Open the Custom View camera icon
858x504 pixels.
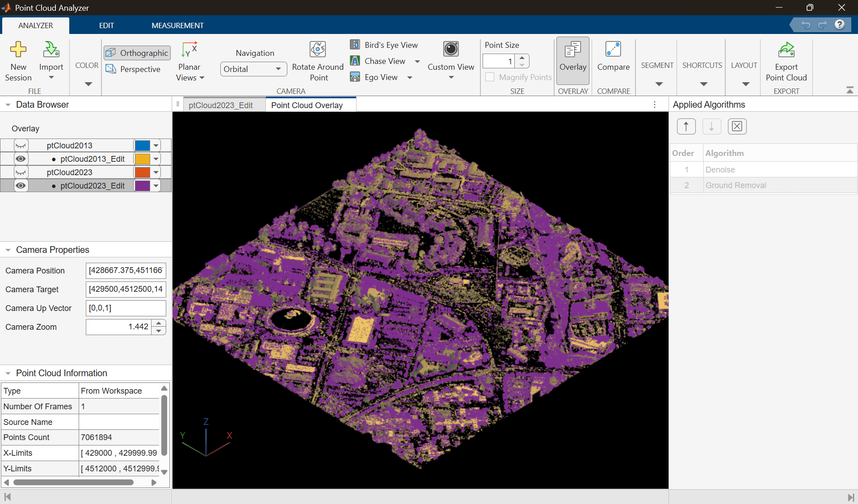point(451,49)
